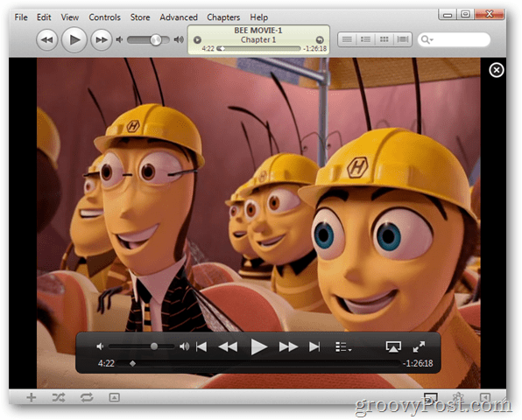This screenshot has width=522, height=420.
Task: Open the overlay chapter list dropdown
Action: (343, 346)
